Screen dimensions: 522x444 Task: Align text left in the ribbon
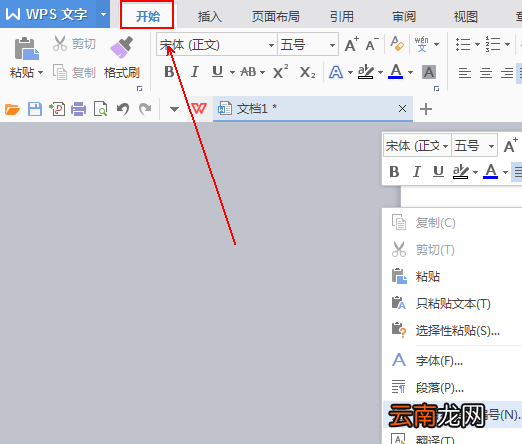click(465, 73)
